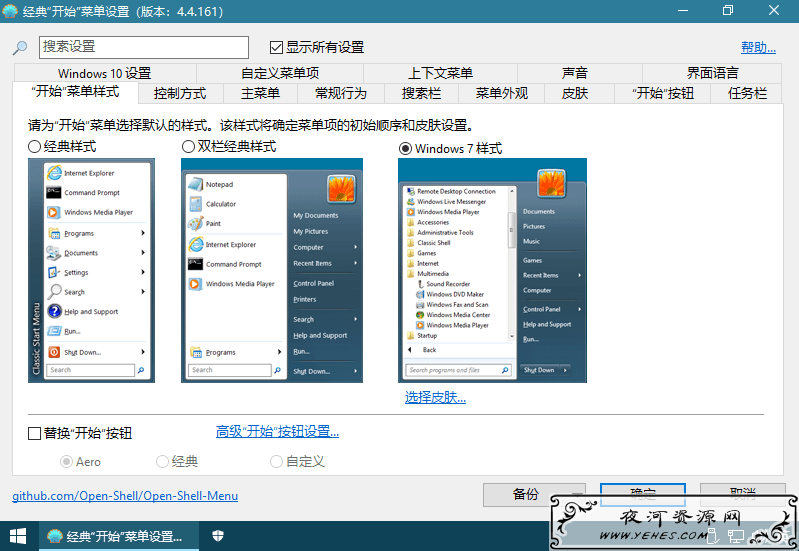
Task: Click user picture in Windows 7 style preview
Action: pos(551,183)
